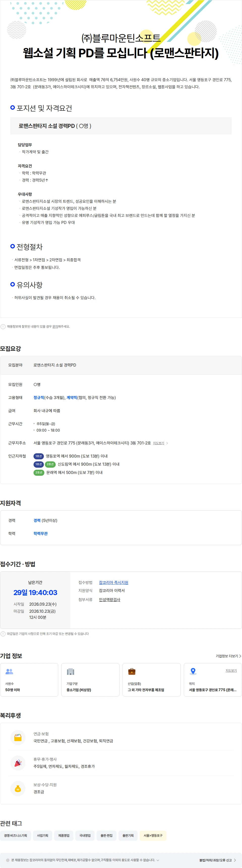Screen dimensions: 242x868
Task: Click the chevron next to 근무지주소 지도보기
Action: coord(167,443)
